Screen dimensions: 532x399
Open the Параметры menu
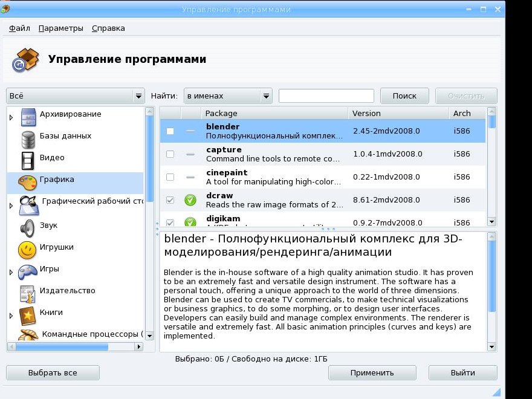(60, 28)
